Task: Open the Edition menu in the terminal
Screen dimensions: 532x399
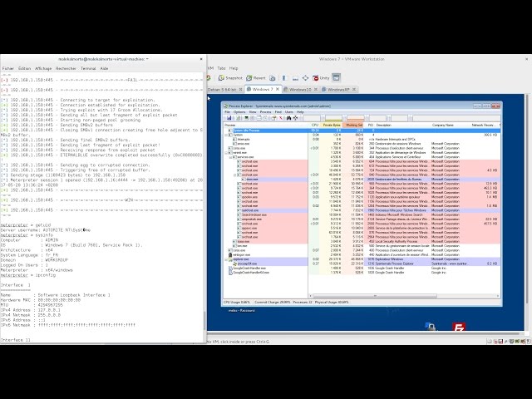Action: (24, 68)
